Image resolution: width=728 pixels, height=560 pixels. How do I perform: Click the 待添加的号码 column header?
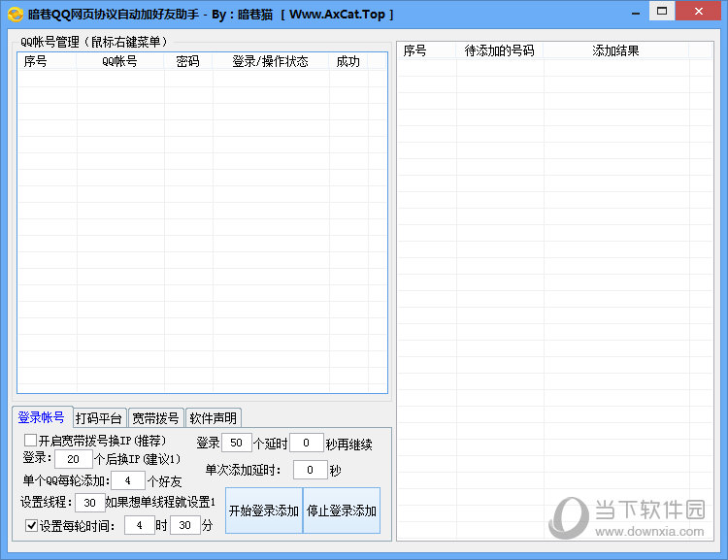(499, 50)
